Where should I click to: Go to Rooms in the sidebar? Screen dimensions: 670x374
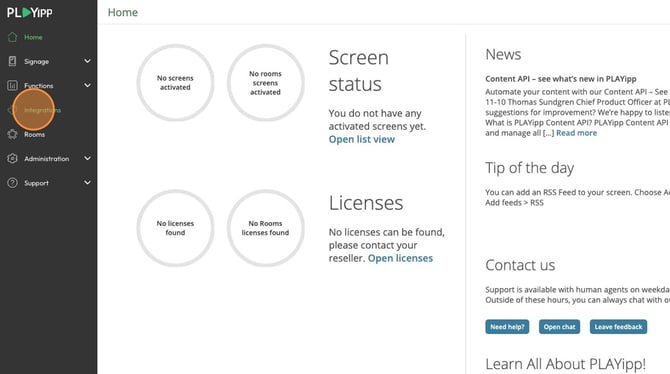point(34,135)
